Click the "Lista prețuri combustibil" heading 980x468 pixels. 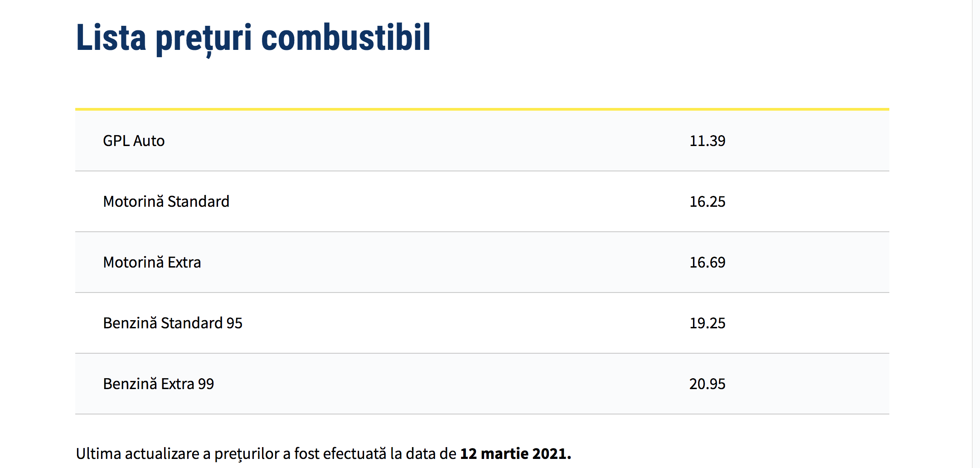pyautogui.click(x=253, y=38)
